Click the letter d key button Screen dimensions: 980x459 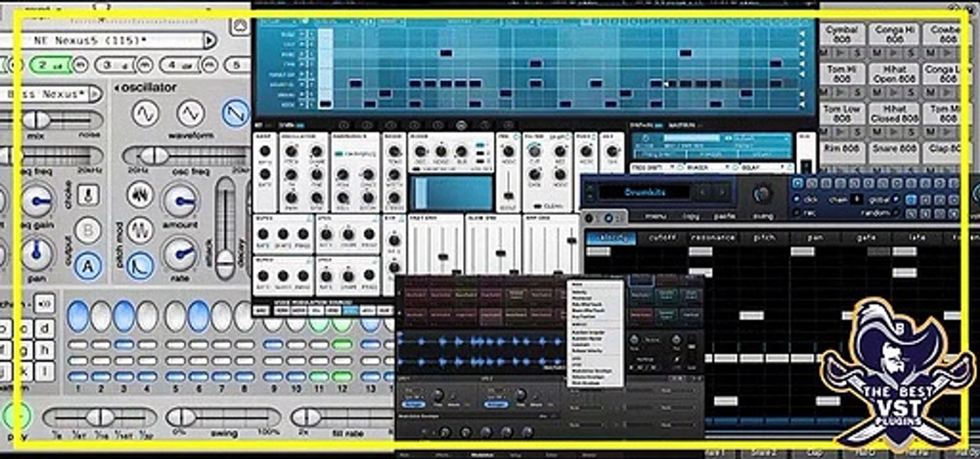point(44,329)
